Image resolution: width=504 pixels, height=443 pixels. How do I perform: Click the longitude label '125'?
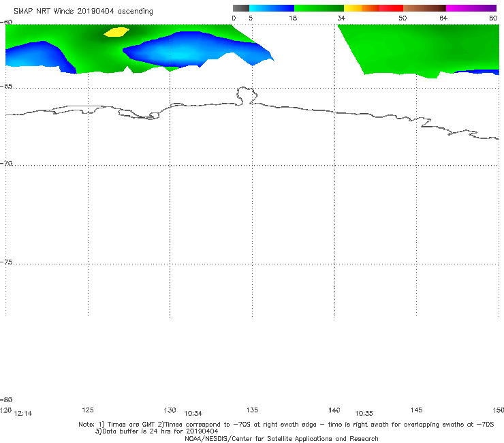[x=88, y=410]
